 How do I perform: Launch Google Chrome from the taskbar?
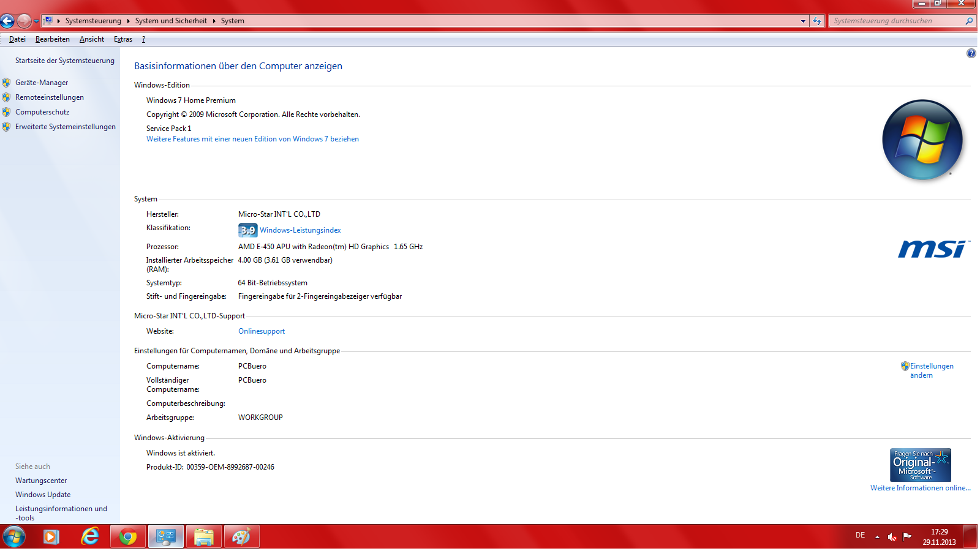click(x=127, y=536)
